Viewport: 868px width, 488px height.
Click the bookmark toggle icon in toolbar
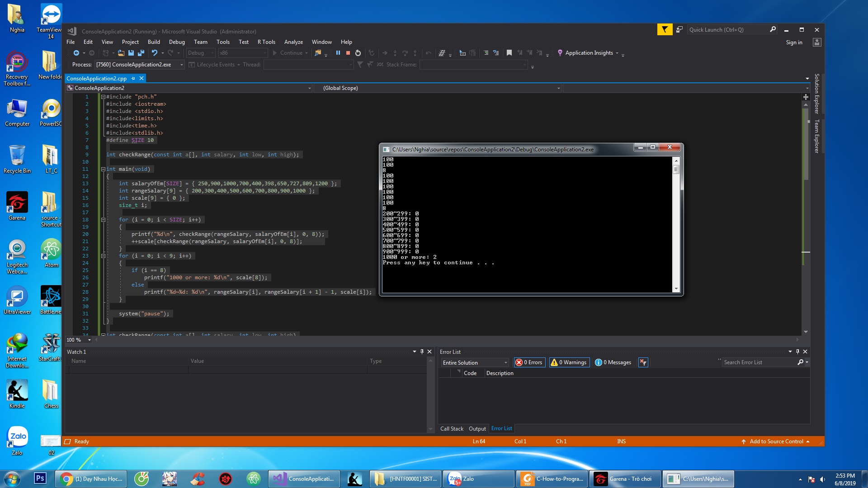coord(509,53)
